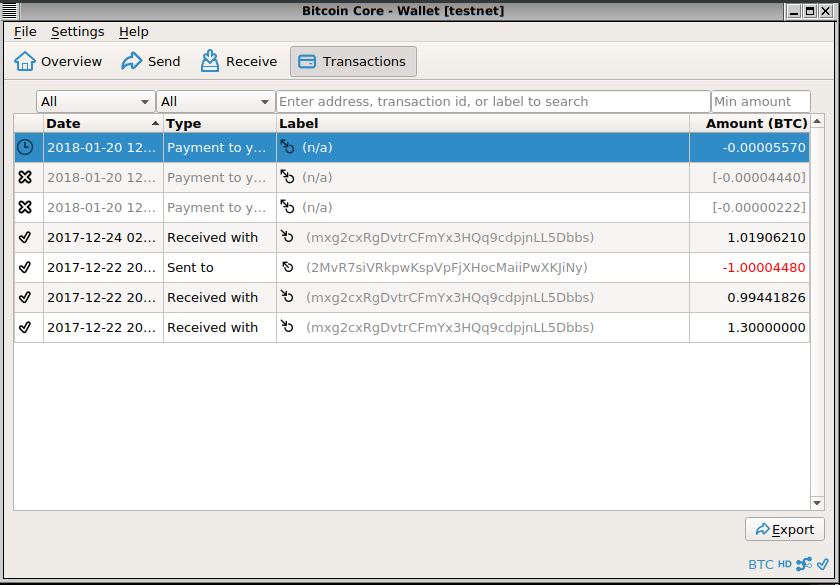
Task: Click the 2017-12-24 date cell
Action: click(103, 237)
